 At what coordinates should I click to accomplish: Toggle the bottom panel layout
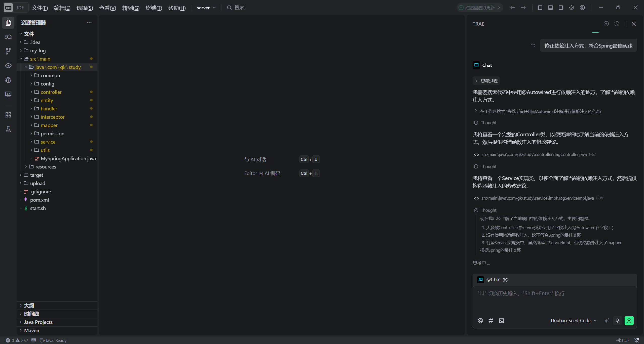point(550,8)
